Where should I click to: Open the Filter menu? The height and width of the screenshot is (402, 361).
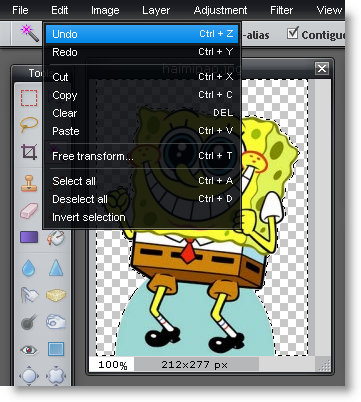[x=282, y=10]
